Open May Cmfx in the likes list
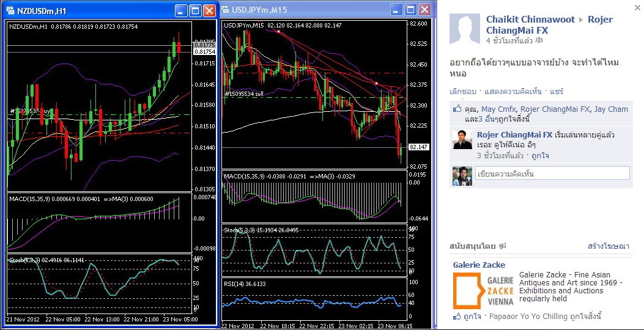 (x=500, y=109)
